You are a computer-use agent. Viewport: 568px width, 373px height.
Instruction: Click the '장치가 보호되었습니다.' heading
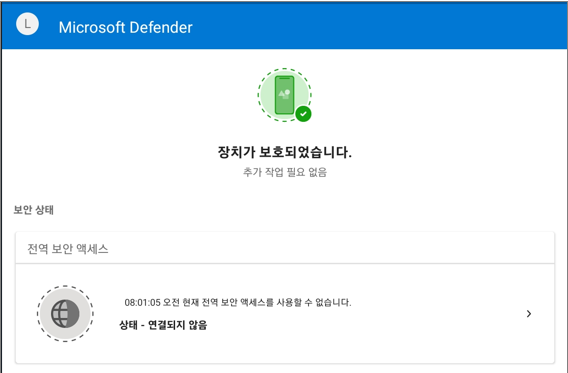284,152
